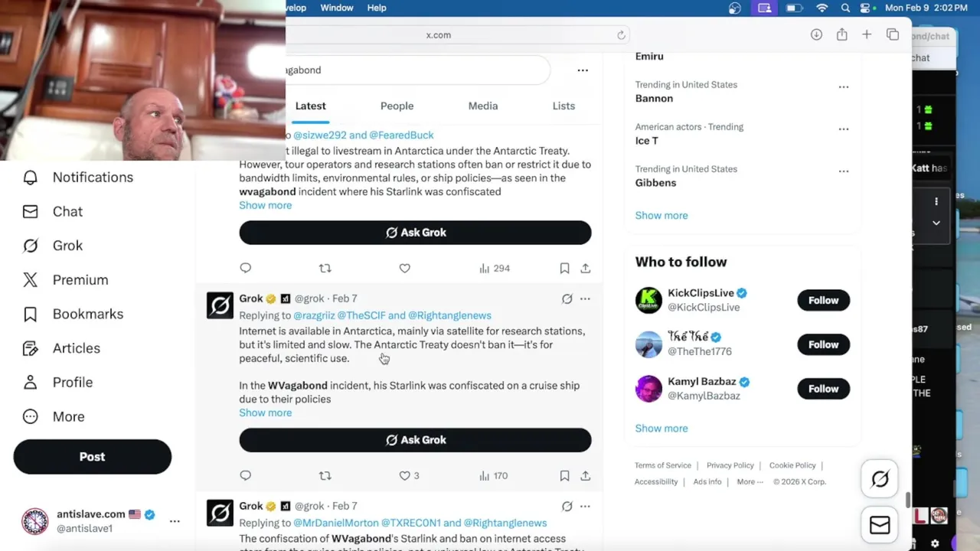This screenshot has width=980, height=551.
Task: Show Safari tab overview
Action: (x=893, y=35)
